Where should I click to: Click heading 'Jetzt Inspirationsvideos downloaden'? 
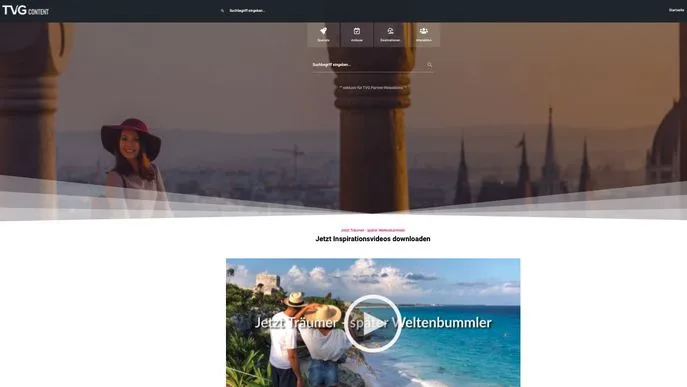(373, 239)
